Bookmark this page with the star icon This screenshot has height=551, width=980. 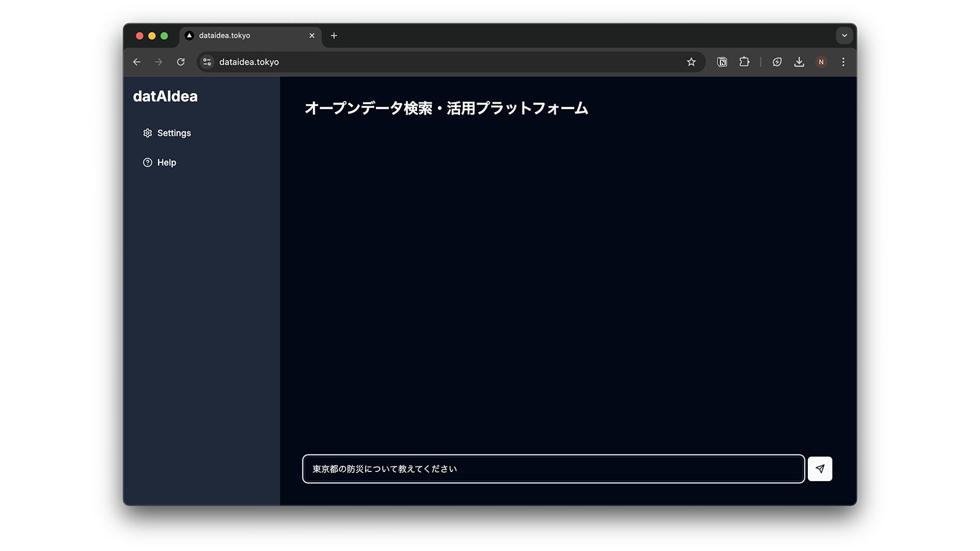click(x=691, y=62)
